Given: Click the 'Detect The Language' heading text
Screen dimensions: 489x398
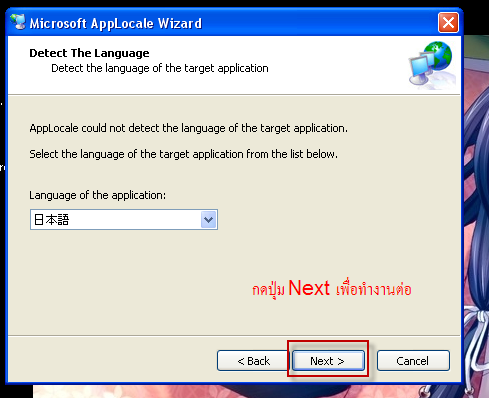Looking at the screenshot, I should pos(89,53).
